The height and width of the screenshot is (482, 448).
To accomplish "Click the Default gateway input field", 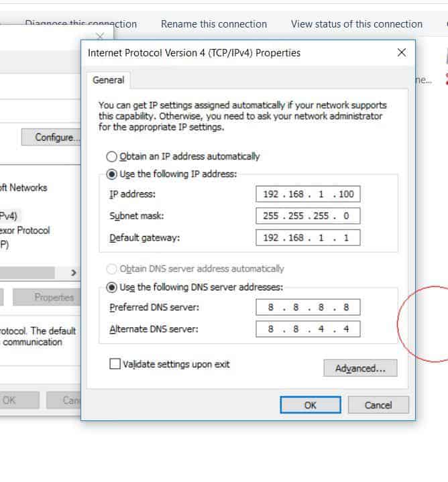I will 308,237.
